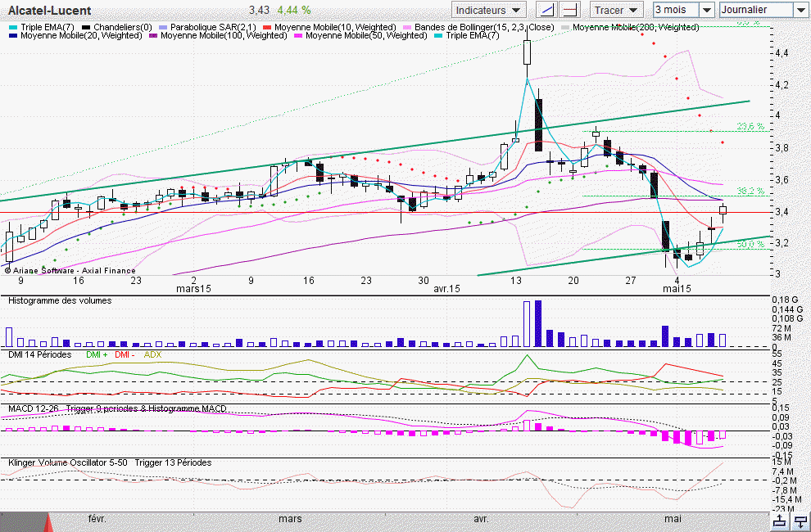811x532 pixels.
Task: Click the 38,2 % Fibonacci level label
Action: pos(750,191)
